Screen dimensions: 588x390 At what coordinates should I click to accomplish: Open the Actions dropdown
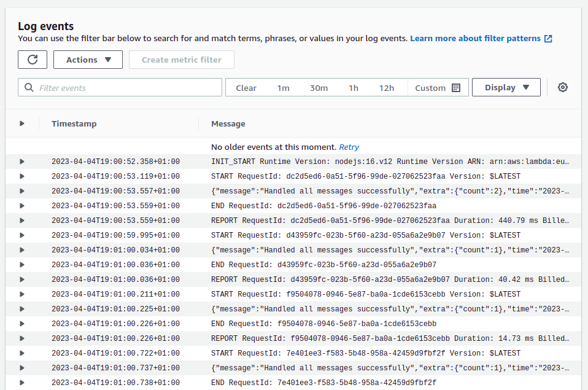[88, 60]
